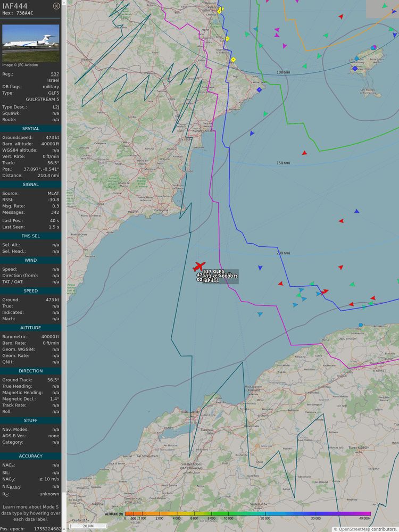
Task: Select the green aircraft inside the grey top-right box
Action: click(385, 6)
